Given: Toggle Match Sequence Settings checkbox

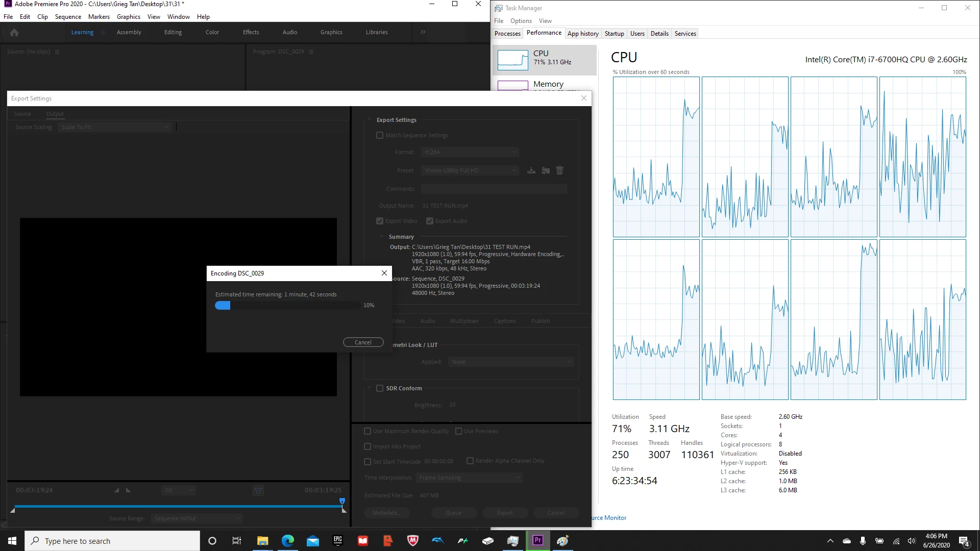Looking at the screenshot, I should (380, 136).
